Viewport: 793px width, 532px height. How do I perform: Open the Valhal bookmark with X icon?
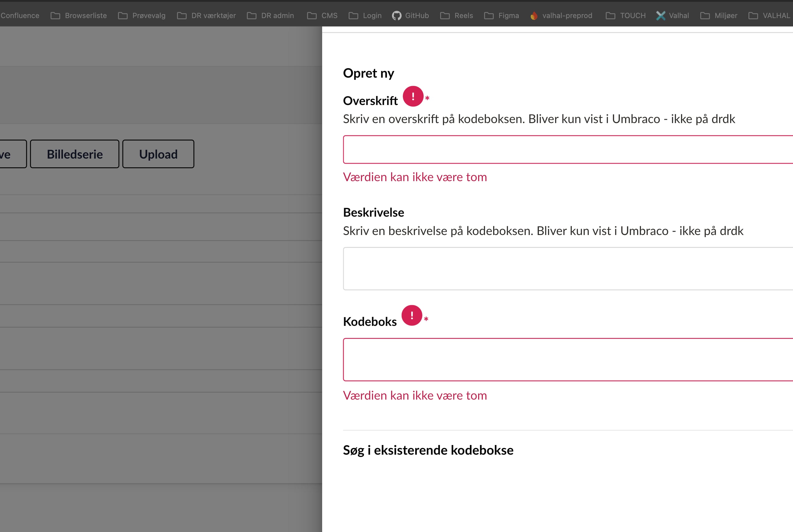pyautogui.click(x=673, y=16)
